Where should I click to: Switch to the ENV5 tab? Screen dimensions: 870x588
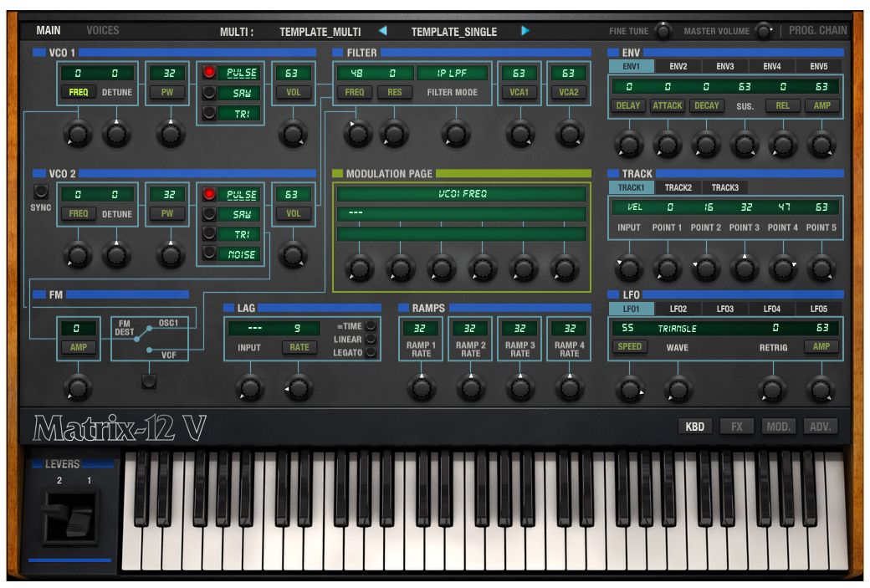819,66
